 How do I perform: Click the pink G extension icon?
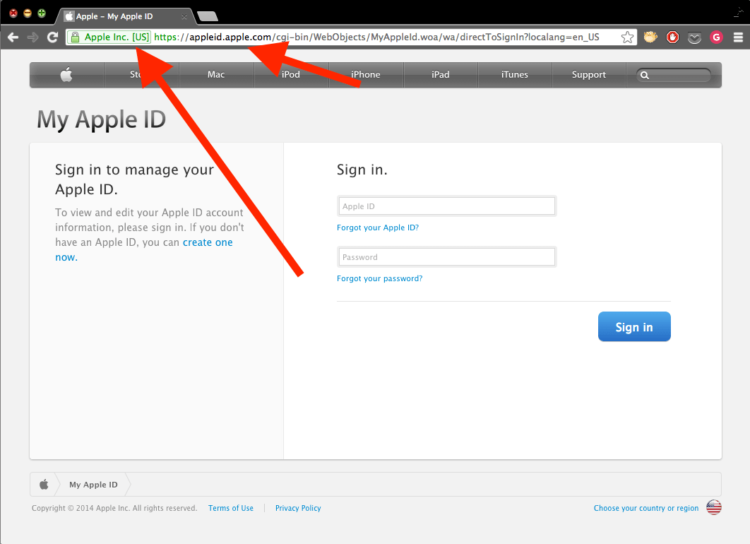716,37
